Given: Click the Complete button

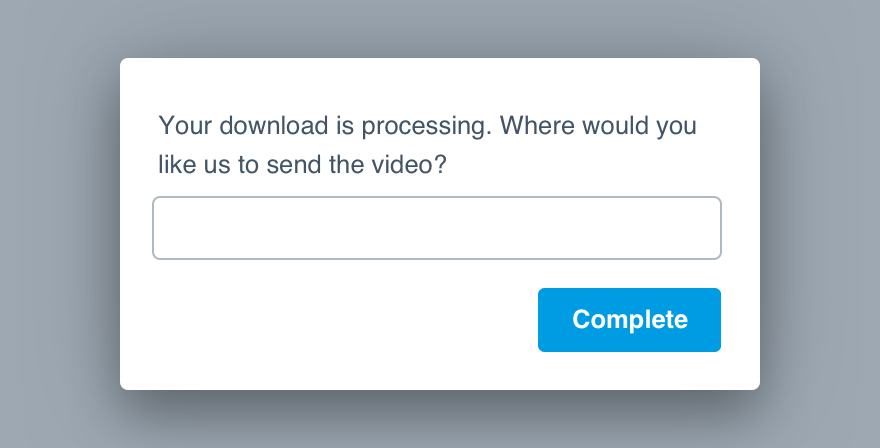Looking at the screenshot, I should [x=629, y=320].
